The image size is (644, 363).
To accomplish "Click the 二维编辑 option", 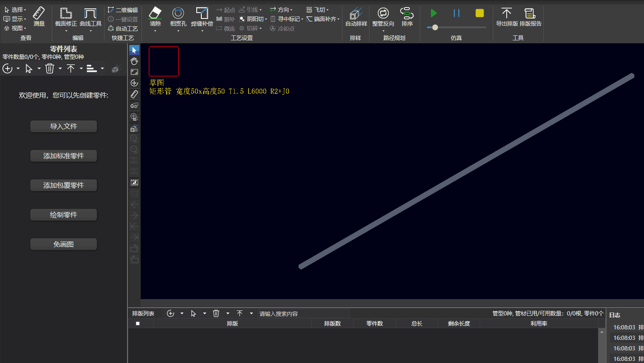I will [123, 10].
